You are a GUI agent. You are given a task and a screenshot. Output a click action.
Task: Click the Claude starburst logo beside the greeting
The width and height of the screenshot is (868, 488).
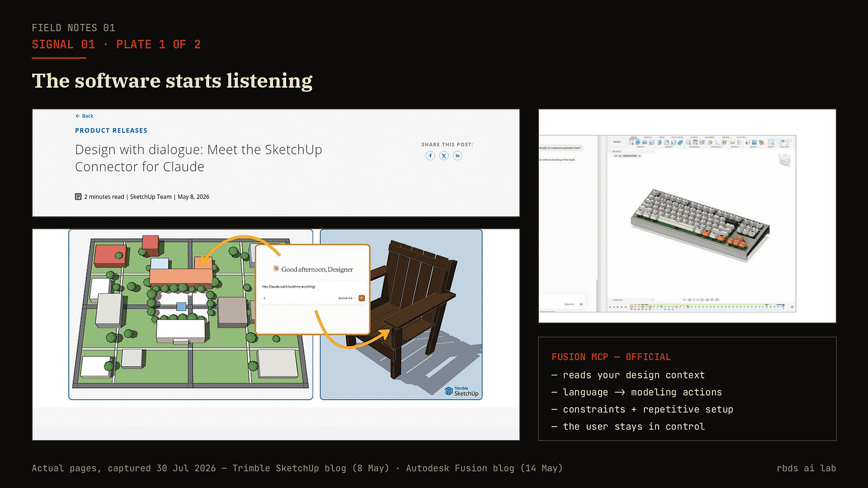(276, 269)
